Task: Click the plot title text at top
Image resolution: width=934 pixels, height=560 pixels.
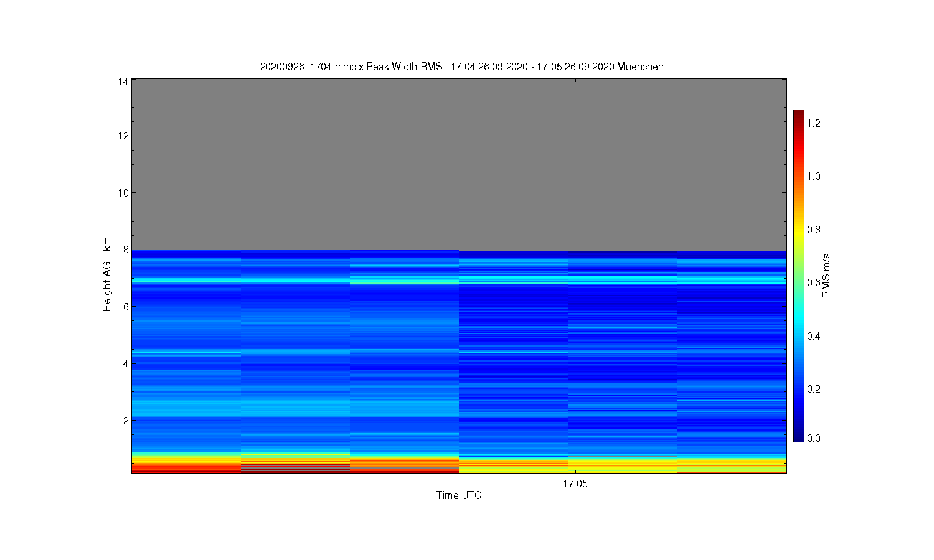Action: (461, 67)
